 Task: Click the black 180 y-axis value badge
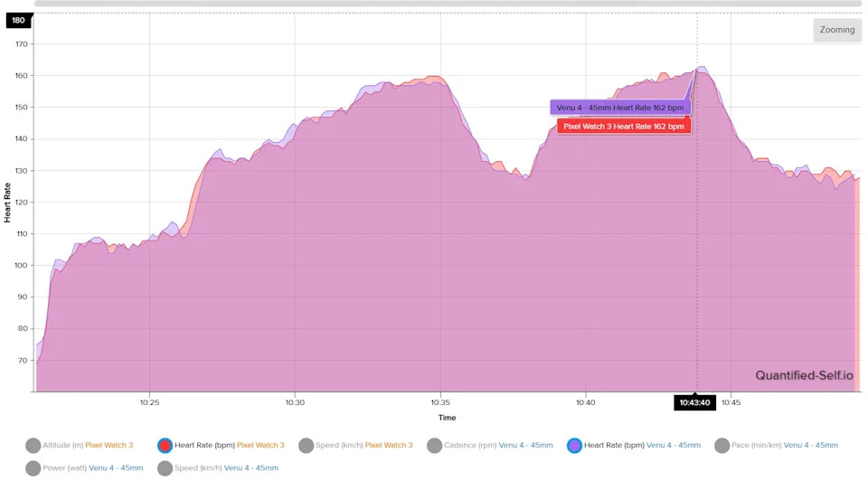click(x=18, y=20)
